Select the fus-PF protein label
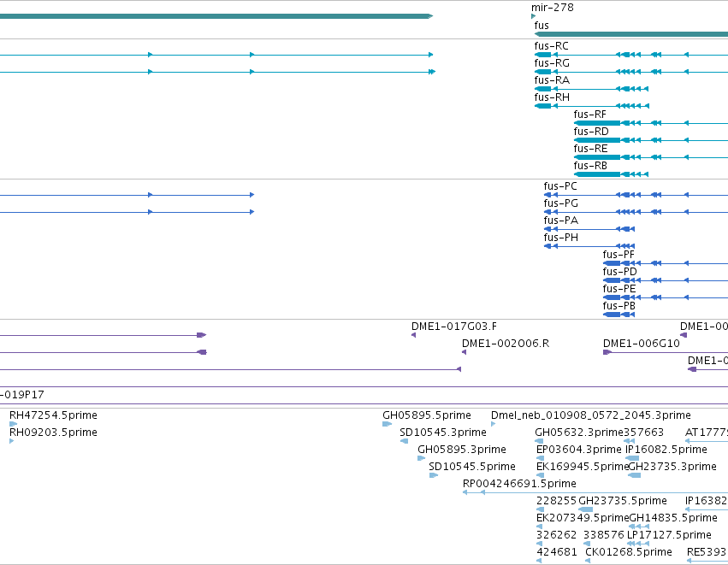 [x=619, y=255]
